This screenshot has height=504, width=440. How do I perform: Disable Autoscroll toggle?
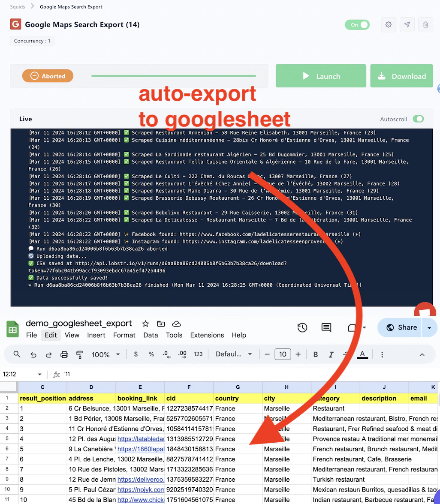(418, 119)
